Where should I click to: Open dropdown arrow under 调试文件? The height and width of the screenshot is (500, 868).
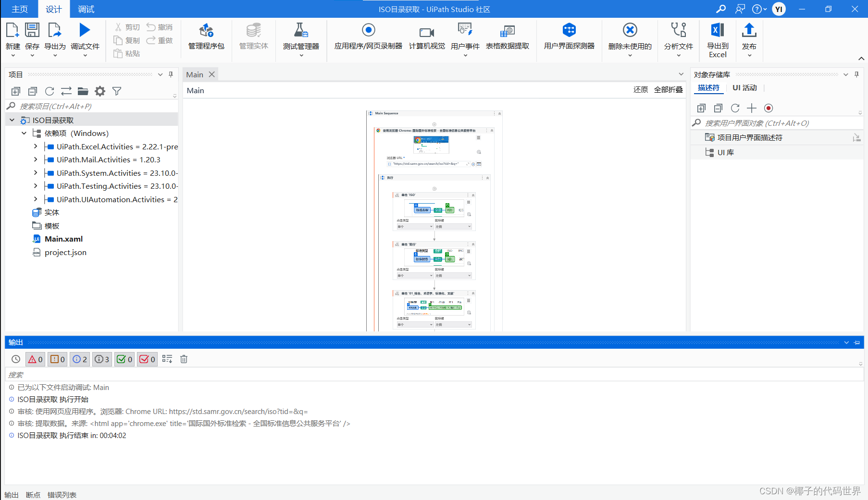[85, 56]
